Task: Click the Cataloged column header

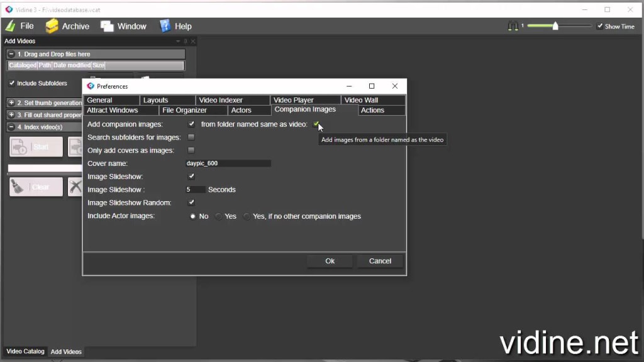Action: (23, 65)
